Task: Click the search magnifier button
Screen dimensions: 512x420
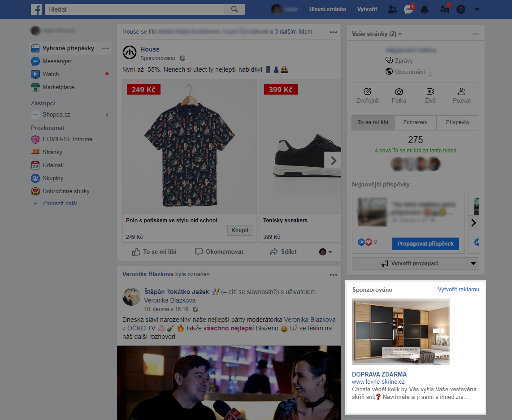Action: (x=234, y=9)
